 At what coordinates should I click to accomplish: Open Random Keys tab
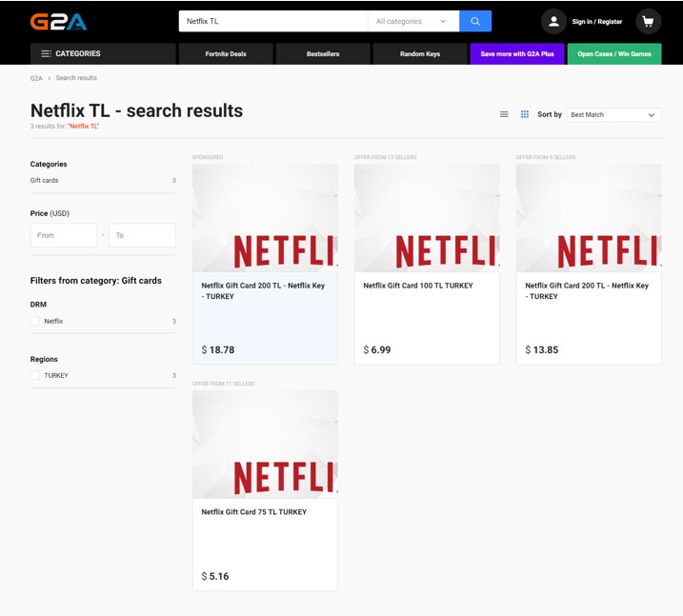(x=420, y=54)
